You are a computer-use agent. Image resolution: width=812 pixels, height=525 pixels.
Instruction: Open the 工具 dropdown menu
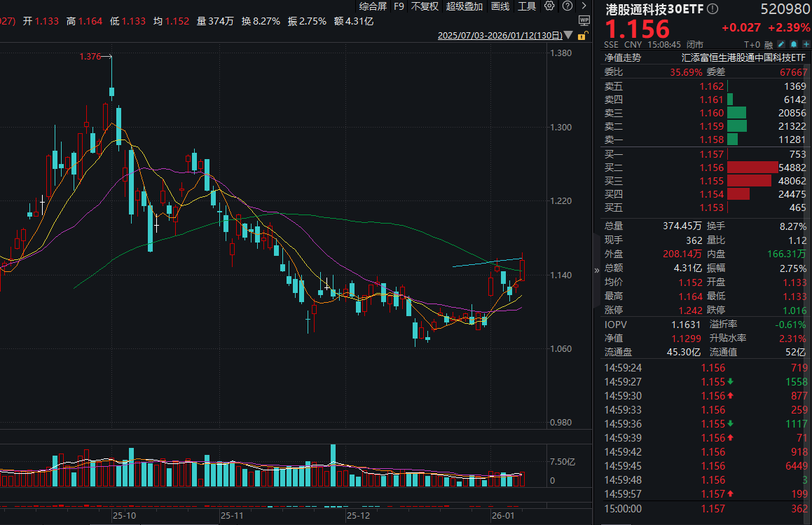tap(526, 6)
